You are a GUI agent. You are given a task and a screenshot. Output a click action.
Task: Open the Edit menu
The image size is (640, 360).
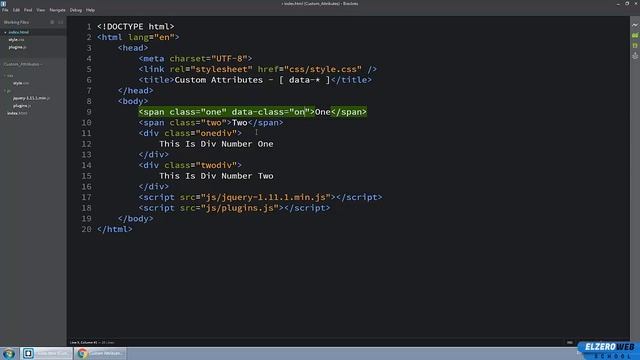click(x=16, y=10)
